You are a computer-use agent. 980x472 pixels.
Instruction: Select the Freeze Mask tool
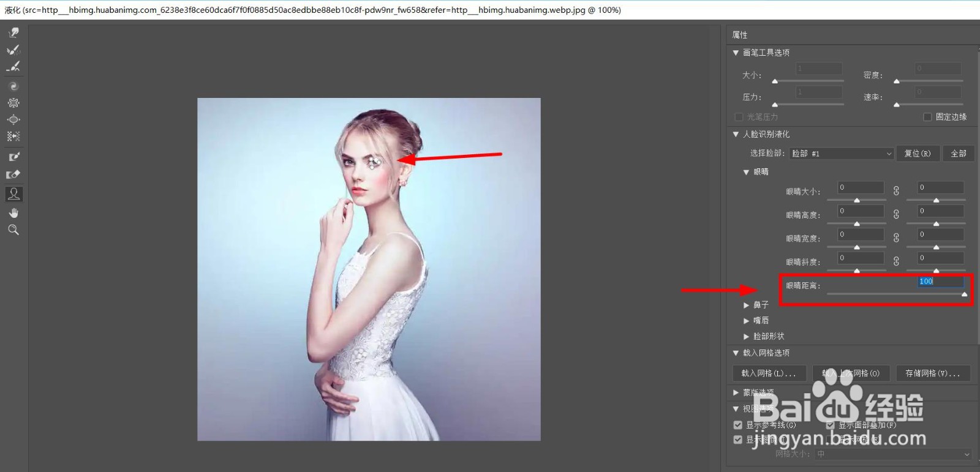click(x=13, y=157)
